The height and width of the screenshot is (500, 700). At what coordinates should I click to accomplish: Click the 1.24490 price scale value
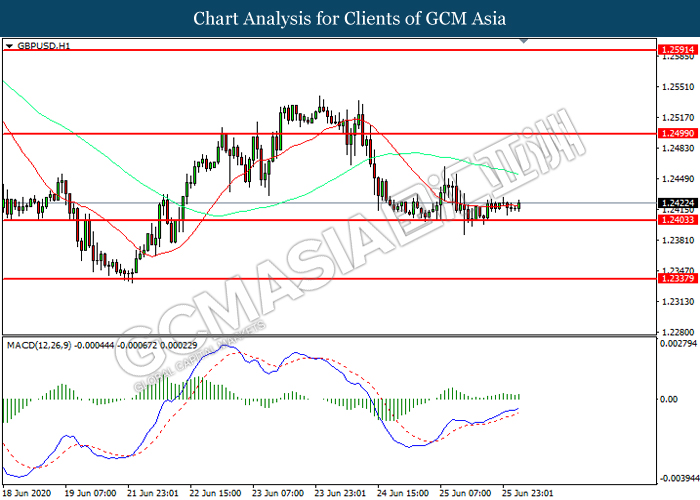click(x=678, y=179)
